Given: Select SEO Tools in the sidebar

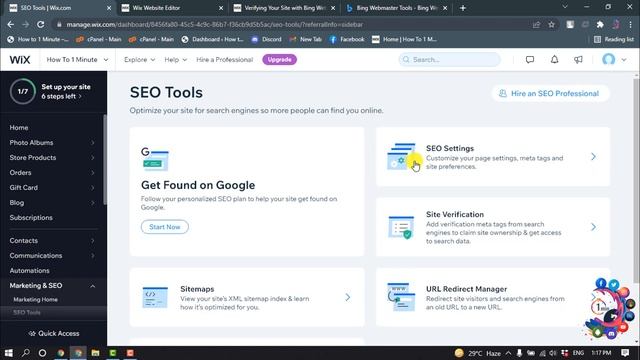Looking at the screenshot, I should pyautogui.click(x=27, y=313).
